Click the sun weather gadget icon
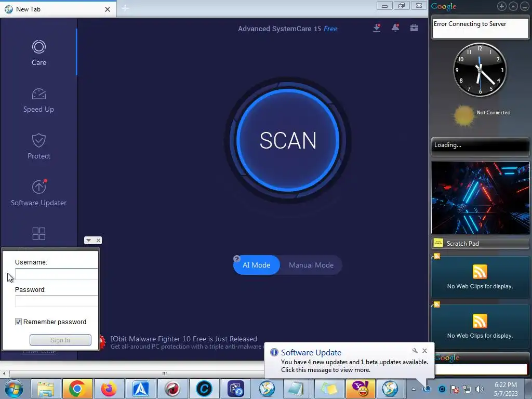The image size is (532, 399). pyautogui.click(x=464, y=115)
